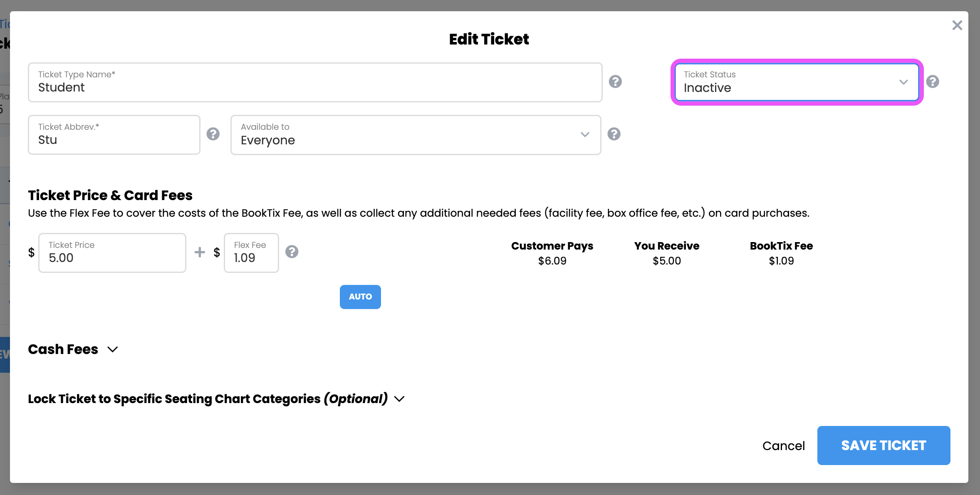Click the AUTO flex fee button
980x495 pixels.
tap(360, 297)
